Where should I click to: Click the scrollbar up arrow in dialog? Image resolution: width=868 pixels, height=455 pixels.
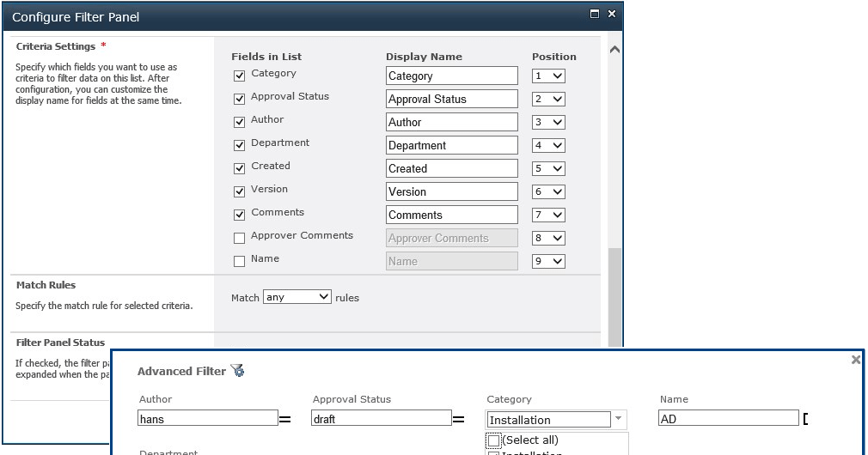[614, 49]
